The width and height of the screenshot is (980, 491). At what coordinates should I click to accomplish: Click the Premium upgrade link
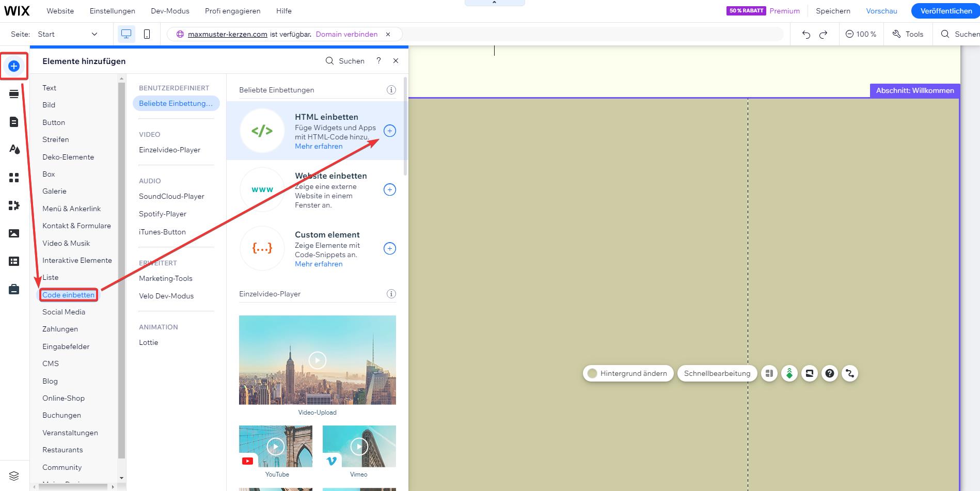(x=784, y=11)
